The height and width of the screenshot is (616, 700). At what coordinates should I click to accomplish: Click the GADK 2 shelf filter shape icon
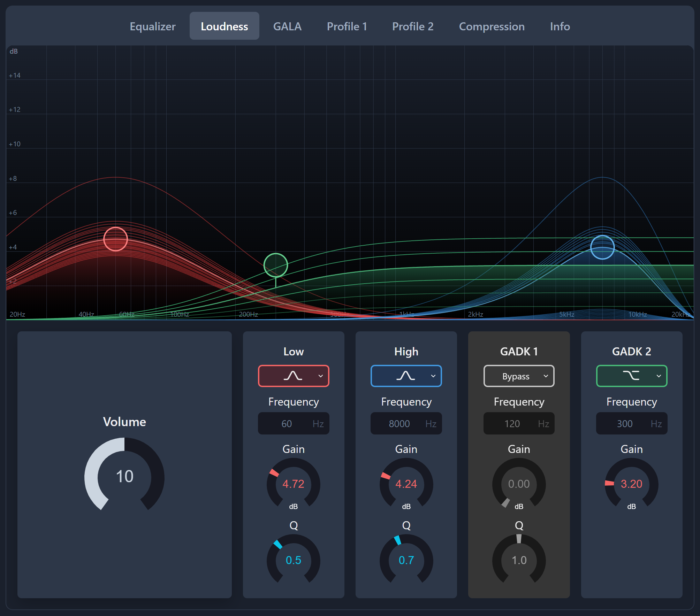click(631, 376)
